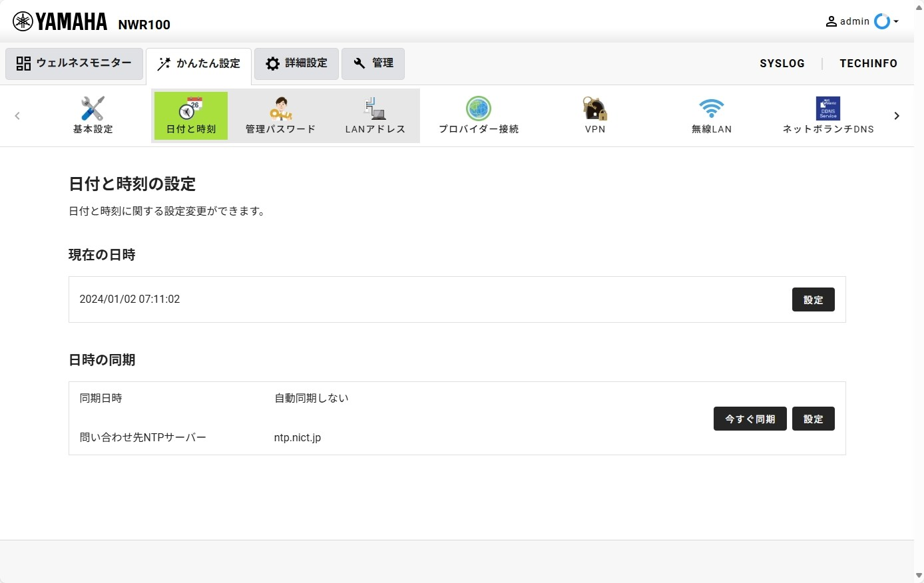Click 設定 button for 現在の日時
The width and height of the screenshot is (924, 583).
(x=813, y=300)
